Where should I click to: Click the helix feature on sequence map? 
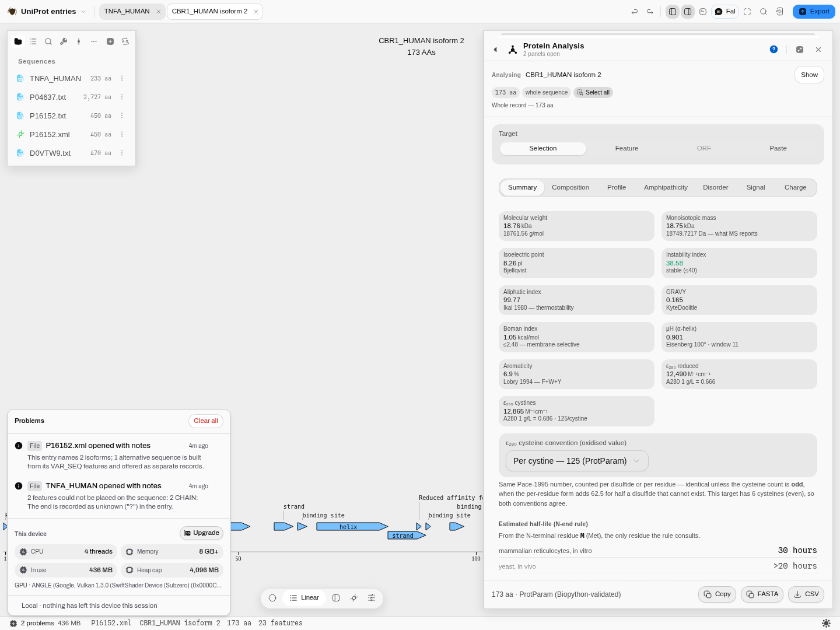tap(352, 527)
